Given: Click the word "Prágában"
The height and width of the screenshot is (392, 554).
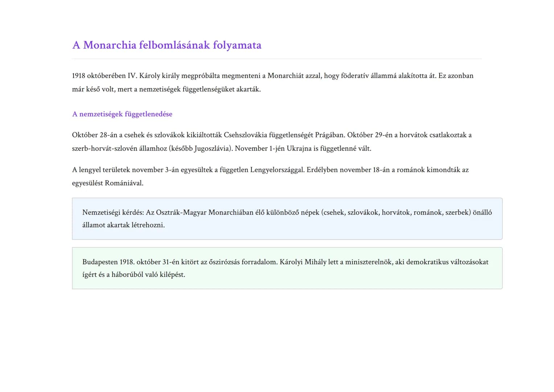Looking at the screenshot, I should pyautogui.click(x=329, y=135).
